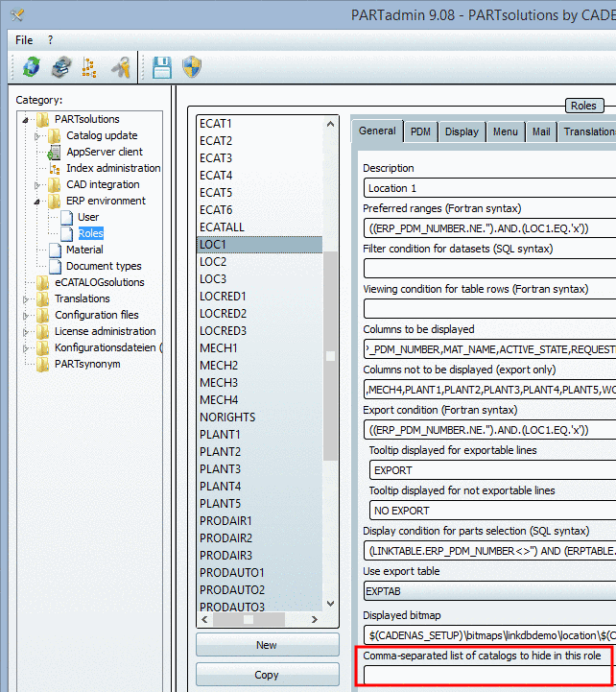Click the catalogs to hide input field
616x692 pixels.
click(x=487, y=676)
